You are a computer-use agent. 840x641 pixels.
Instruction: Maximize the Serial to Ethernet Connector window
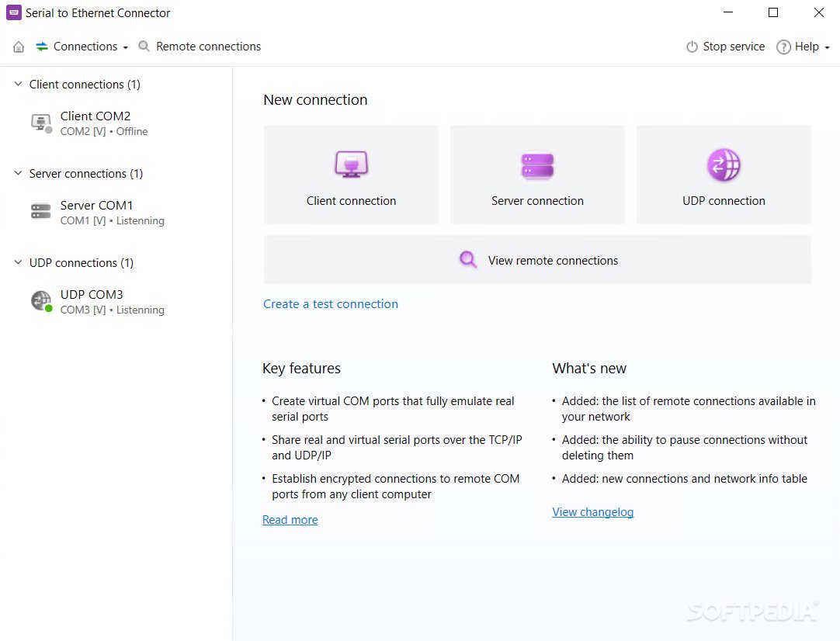tap(773, 12)
